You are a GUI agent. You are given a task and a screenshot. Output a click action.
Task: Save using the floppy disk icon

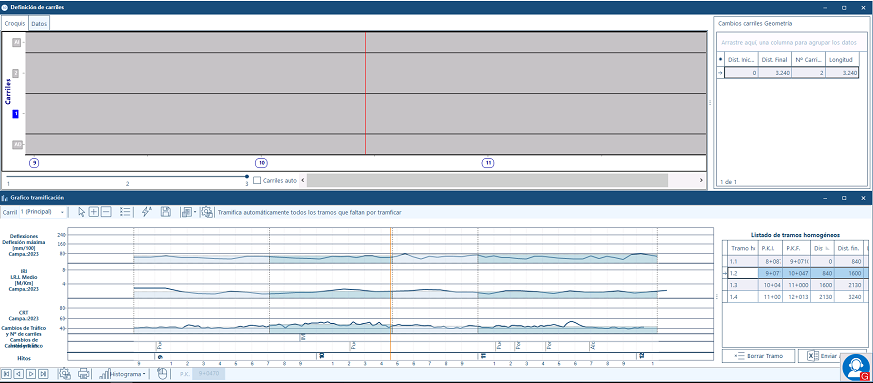click(165, 212)
